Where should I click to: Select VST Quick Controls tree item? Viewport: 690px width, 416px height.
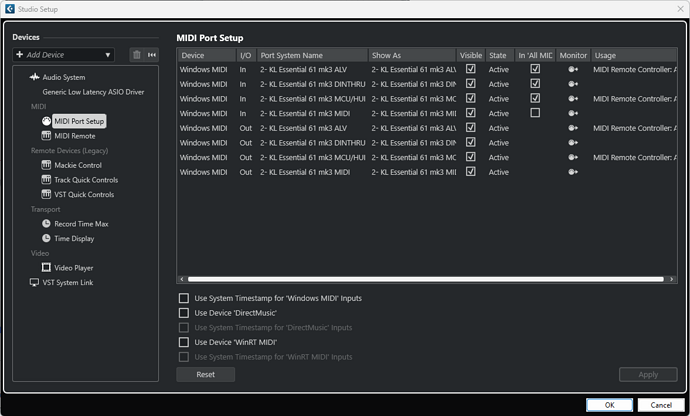pos(84,194)
